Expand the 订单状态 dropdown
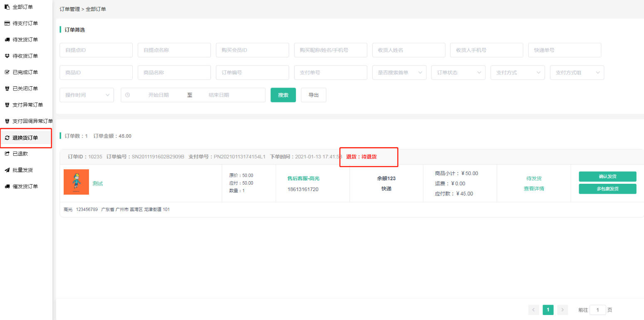The height and width of the screenshot is (320, 644). [x=458, y=72]
